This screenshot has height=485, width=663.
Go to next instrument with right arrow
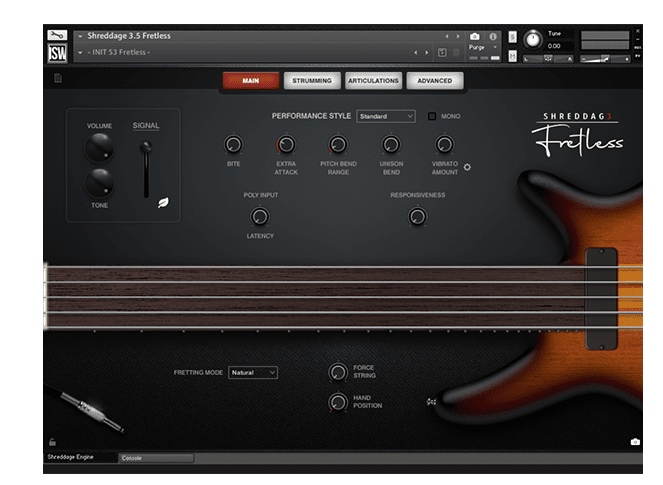click(x=458, y=36)
